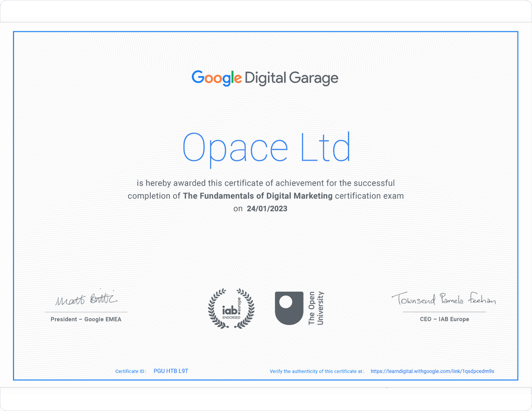This screenshot has height=411, width=532.
Task: Select the recipient name "Opace Ltd"
Action: click(x=267, y=147)
